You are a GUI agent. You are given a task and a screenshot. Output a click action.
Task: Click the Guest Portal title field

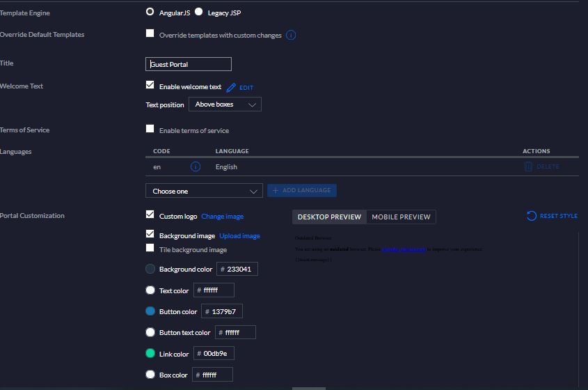click(189, 64)
